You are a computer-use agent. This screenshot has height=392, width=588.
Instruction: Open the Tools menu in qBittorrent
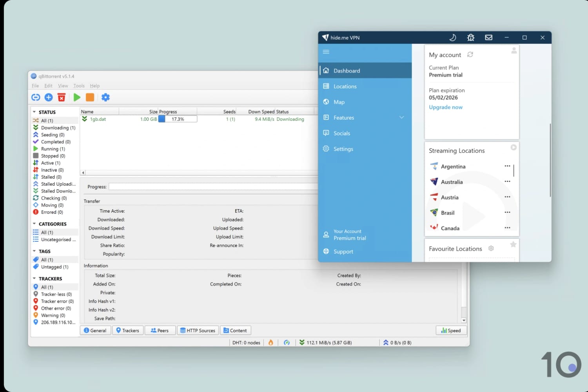(79, 86)
